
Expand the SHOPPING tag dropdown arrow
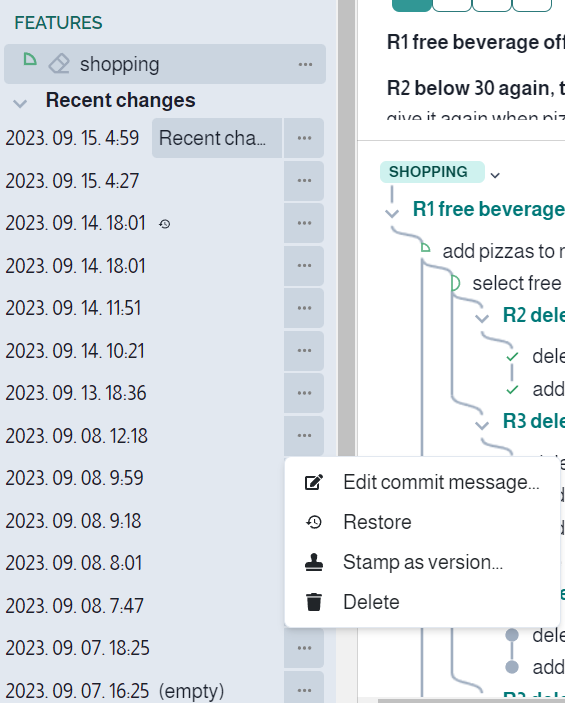[495, 175]
